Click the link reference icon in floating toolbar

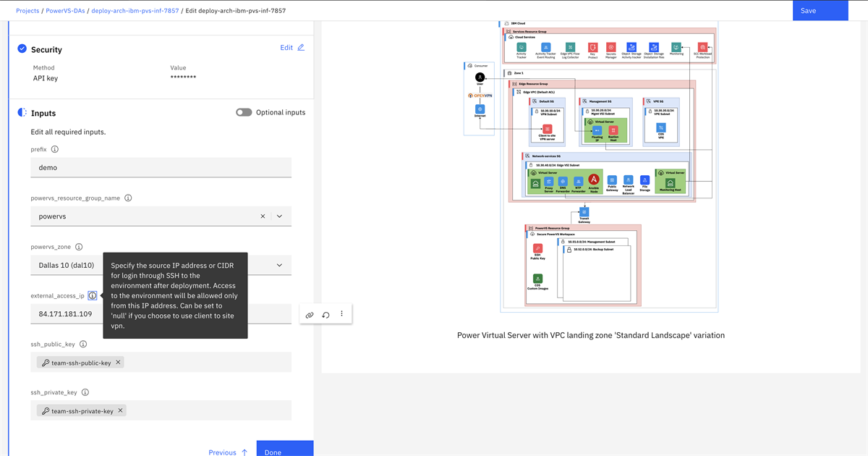point(310,315)
